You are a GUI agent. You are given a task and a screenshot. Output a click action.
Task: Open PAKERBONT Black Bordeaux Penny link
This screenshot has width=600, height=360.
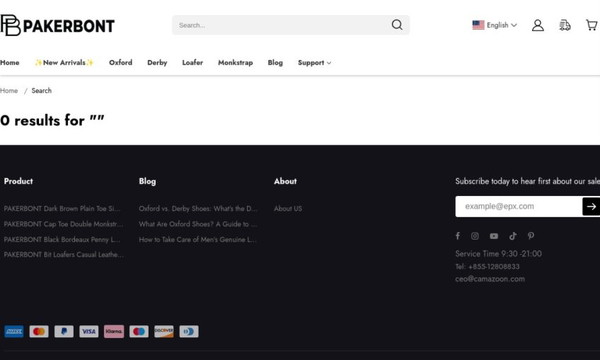tap(62, 239)
